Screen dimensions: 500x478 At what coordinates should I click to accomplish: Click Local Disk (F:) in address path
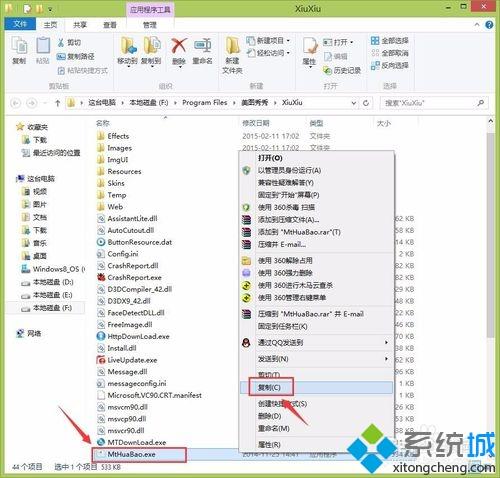(149, 103)
